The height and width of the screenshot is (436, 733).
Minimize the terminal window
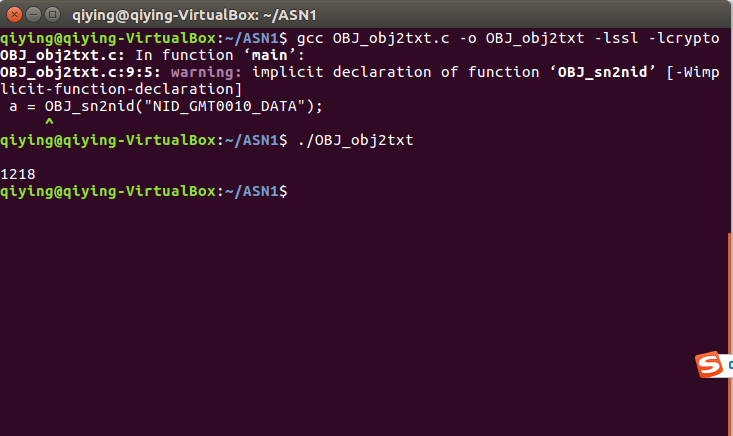34,15
